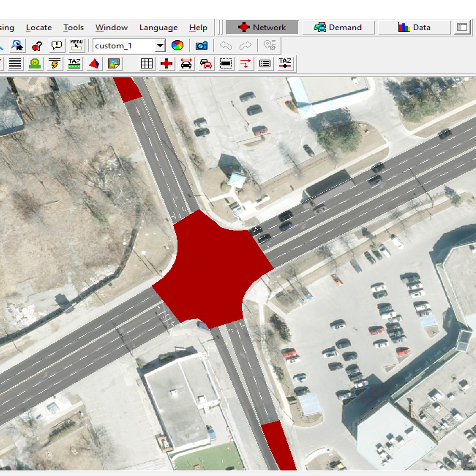Viewport: 476px width, 476px height.
Task: Open the Locate menu
Action: click(x=39, y=28)
